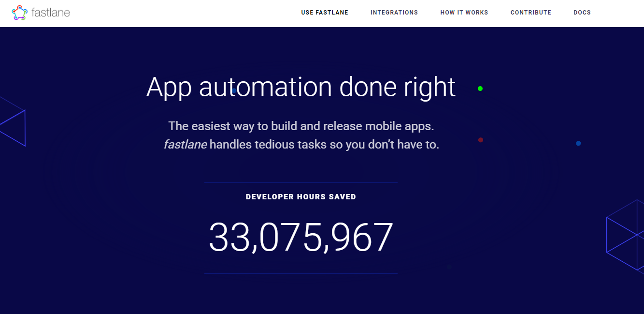Select the HOW IT WORKS nav item

[464, 13]
